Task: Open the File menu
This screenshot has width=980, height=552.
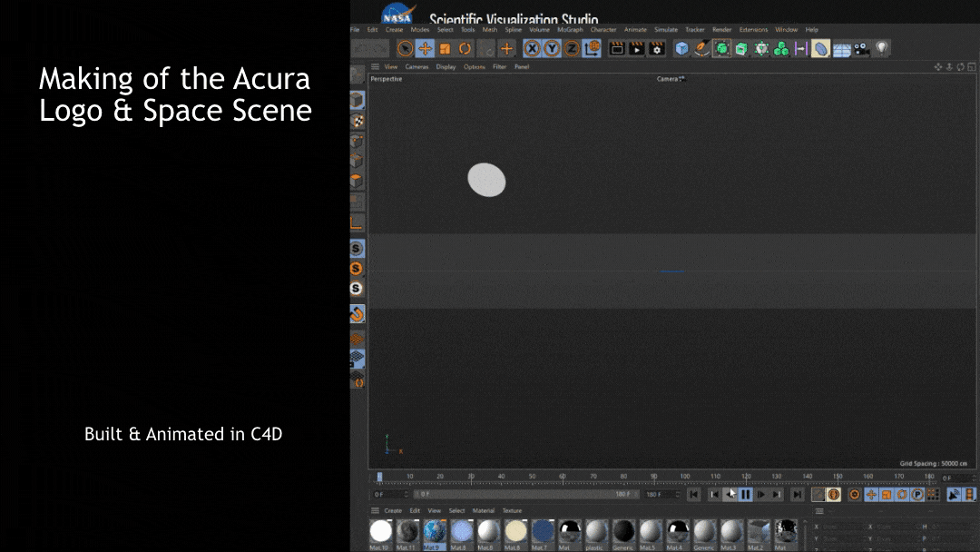Action: tap(355, 29)
